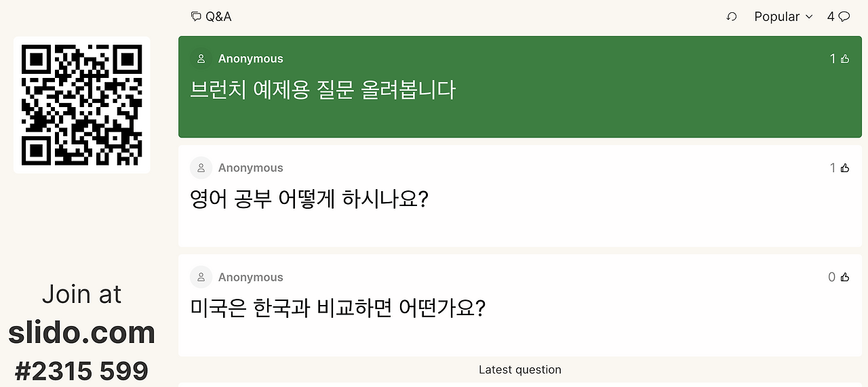The width and height of the screenshot is (868, 387).
Task: Click the Latest question label
Action: point(519,369)
